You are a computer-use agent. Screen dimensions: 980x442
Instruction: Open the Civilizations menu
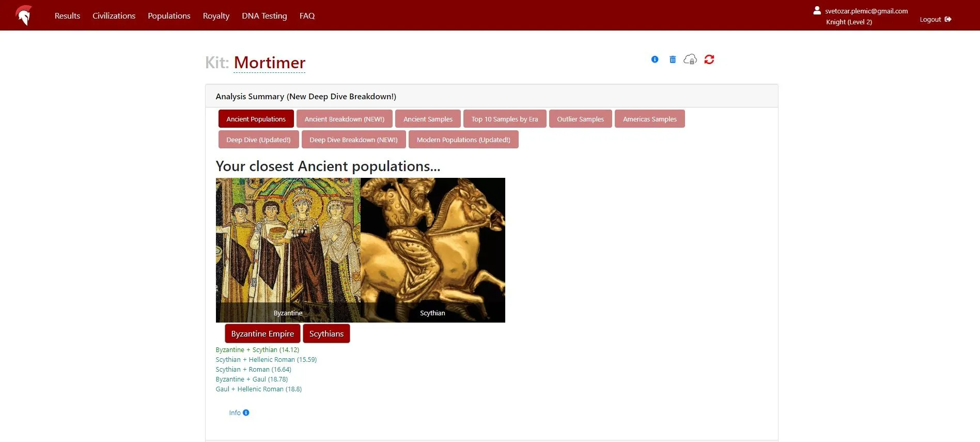click(x=114, y=16)
